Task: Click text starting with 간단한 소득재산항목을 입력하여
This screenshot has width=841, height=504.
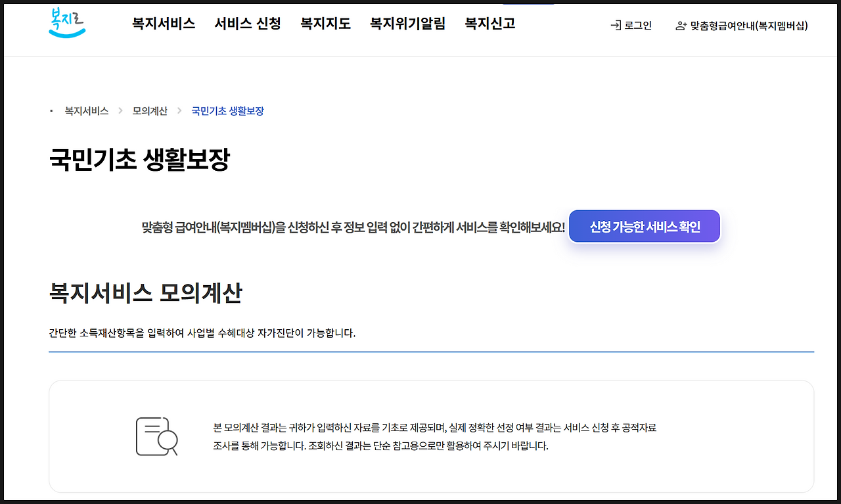Action: click(202, 332)
